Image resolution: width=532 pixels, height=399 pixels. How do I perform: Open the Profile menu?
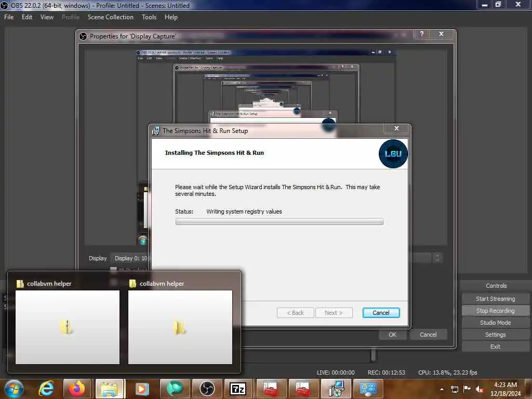pos(71,17)
